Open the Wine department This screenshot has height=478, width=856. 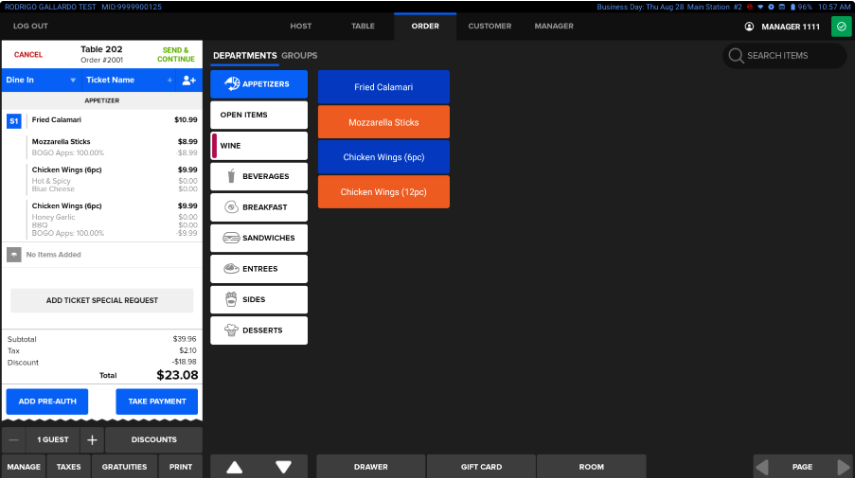pos(259,146)
